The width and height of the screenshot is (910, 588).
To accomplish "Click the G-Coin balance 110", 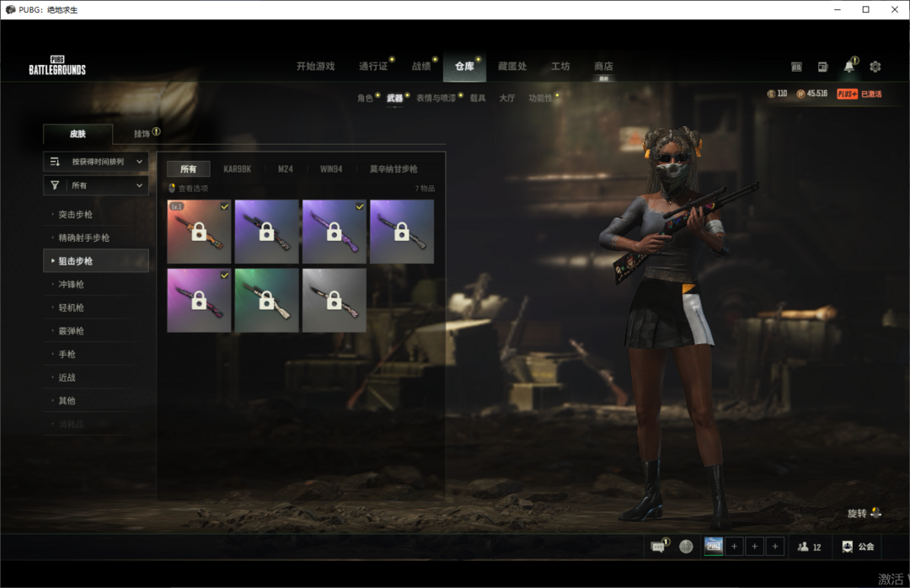I will pos(777,94).
